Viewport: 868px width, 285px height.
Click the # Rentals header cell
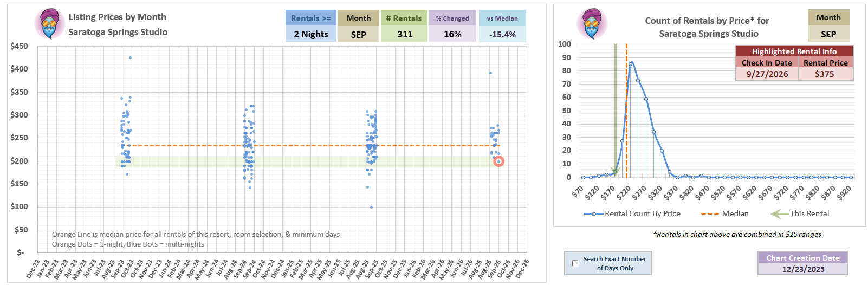coord(404,18)
